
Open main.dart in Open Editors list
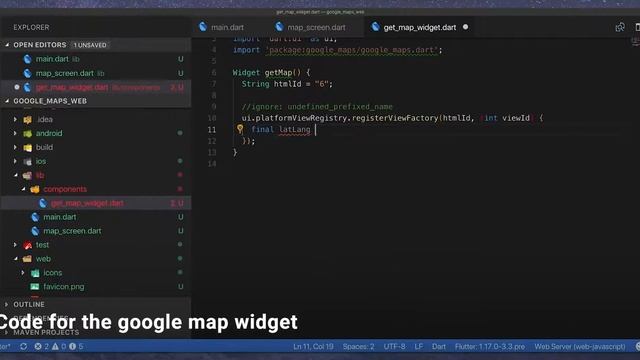click(96, 59)
